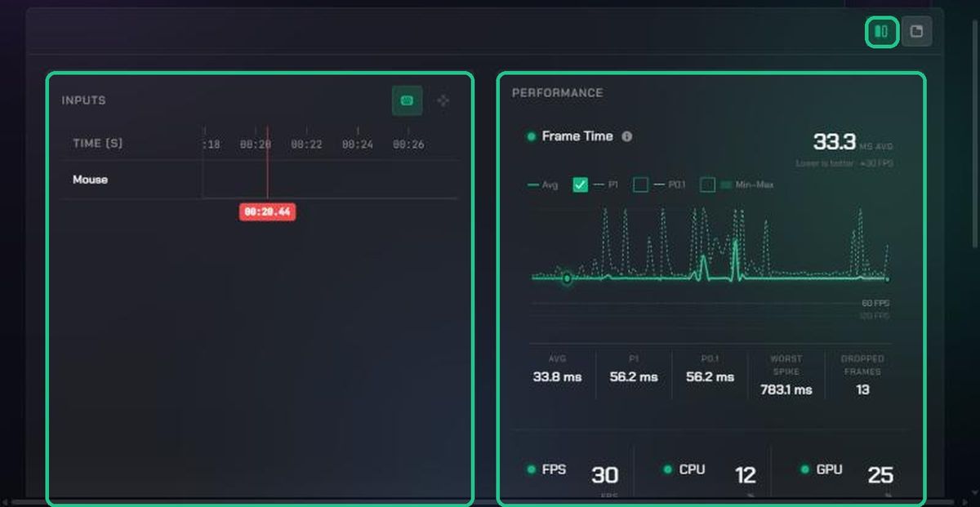This screenshot has width=980, height=507.
Task: Enable the P0.1 percentile line checkbox
Action: 641,185
